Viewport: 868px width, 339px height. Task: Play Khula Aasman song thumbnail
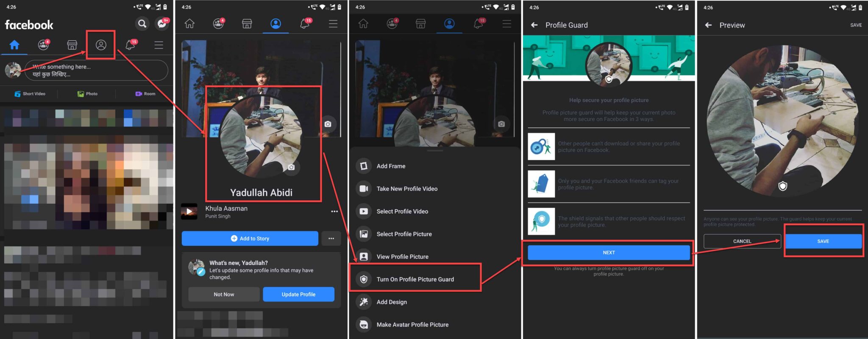point(189,212)
